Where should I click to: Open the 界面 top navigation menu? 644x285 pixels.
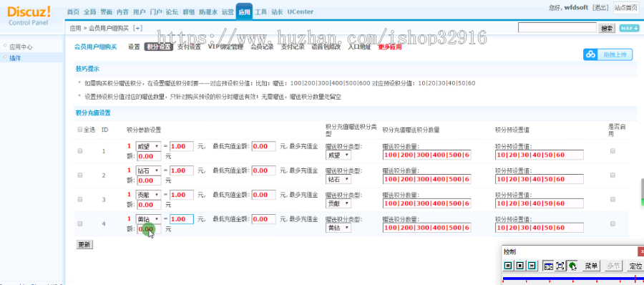tap(106, 12)
